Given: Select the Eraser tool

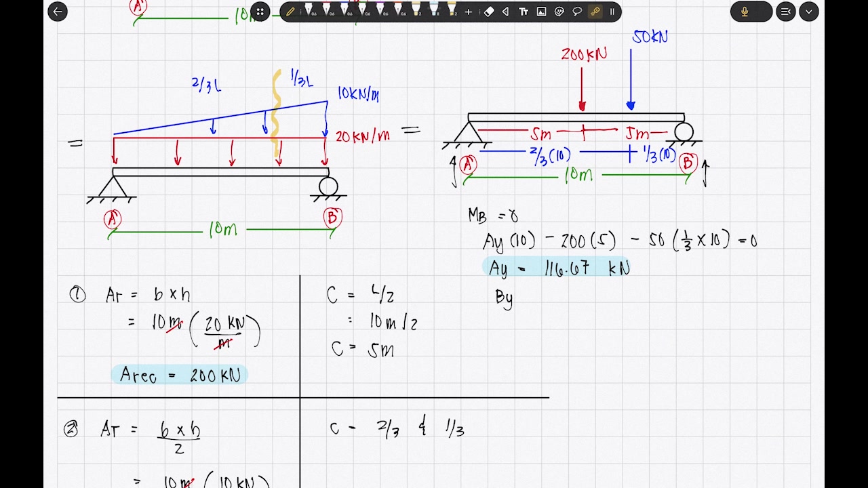Looking at the screenshot, I should 489,12.
